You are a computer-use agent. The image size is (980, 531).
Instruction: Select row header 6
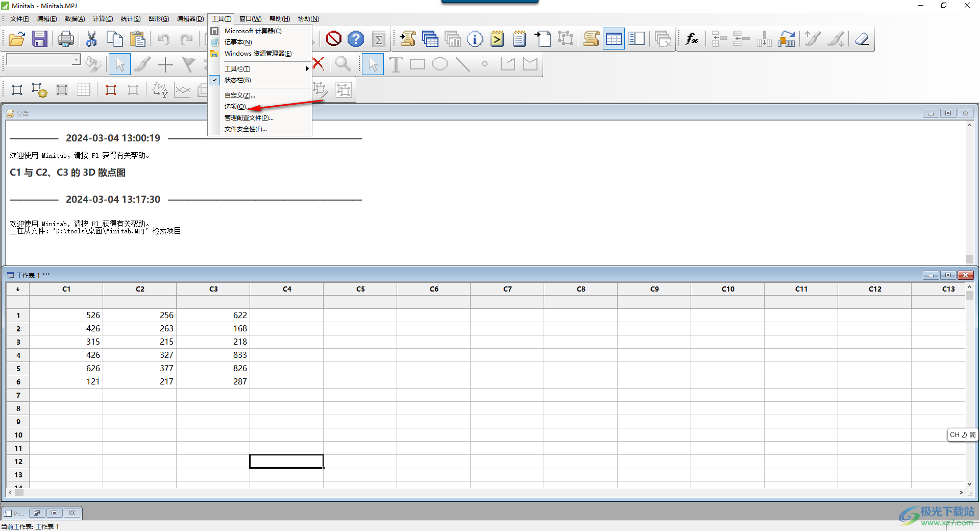pos(18,382)
